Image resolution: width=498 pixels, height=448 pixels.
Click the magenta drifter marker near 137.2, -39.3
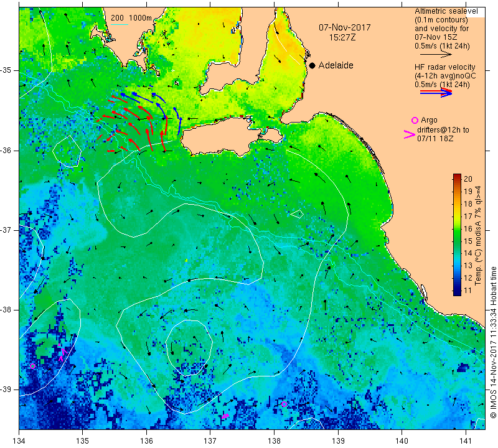tap(225, 416)
